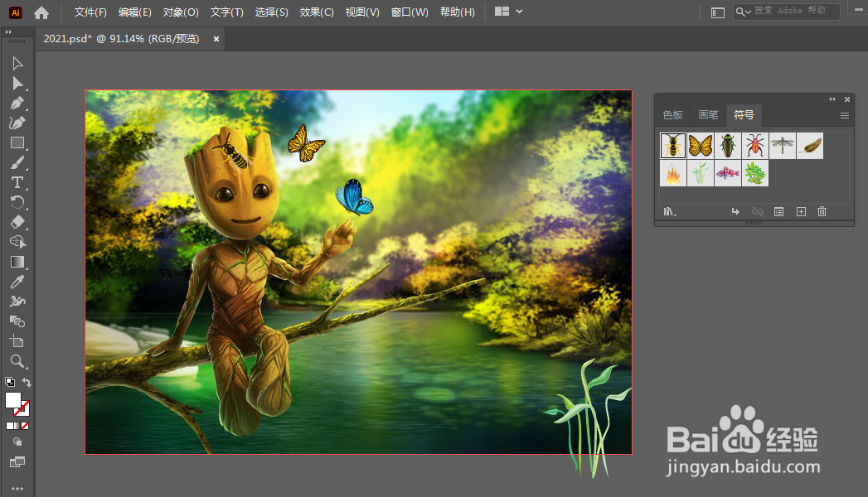Switch to the 色板 tab
This screenshot has height=497, width=868.
coord(672,115)
